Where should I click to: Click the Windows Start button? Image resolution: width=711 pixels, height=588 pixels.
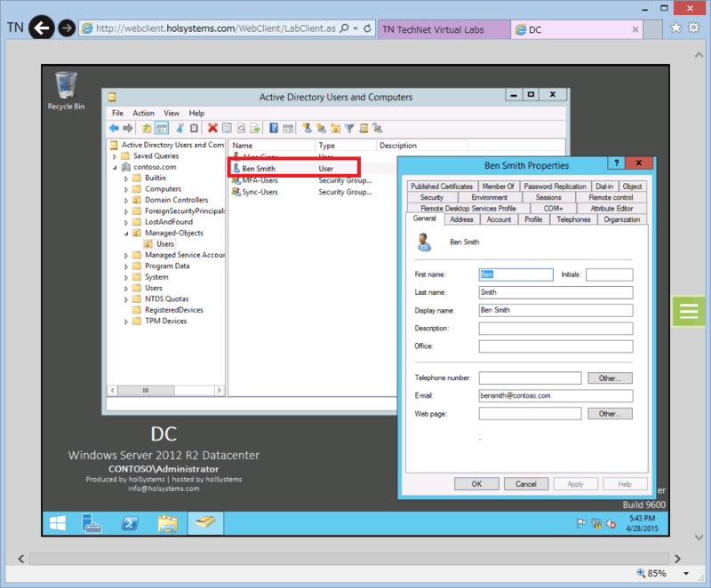pos(58,524)
